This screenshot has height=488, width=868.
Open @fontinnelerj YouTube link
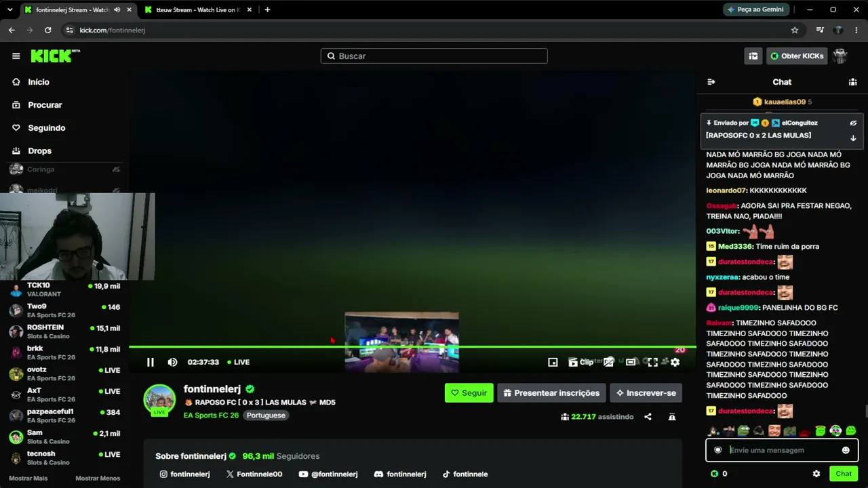tap(328, 474)
